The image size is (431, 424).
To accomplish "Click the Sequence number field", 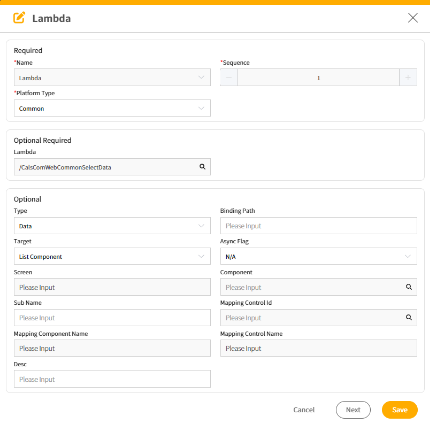I will [x=318, y=77].
